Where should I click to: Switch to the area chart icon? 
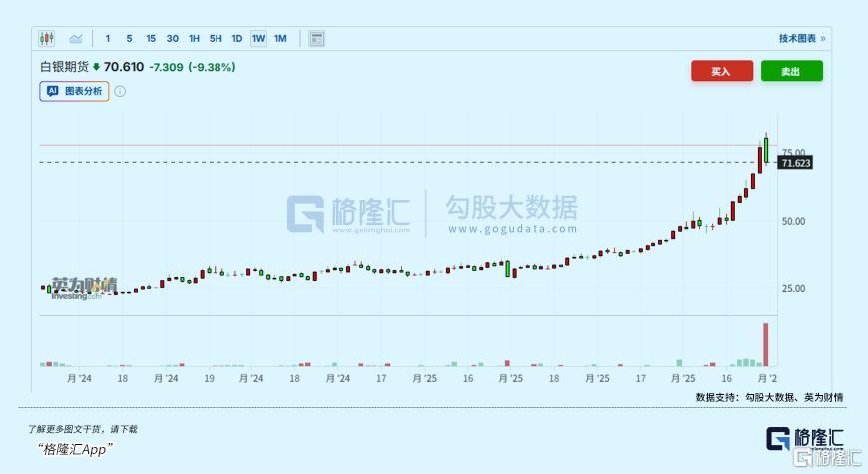(x=76, y=39)
